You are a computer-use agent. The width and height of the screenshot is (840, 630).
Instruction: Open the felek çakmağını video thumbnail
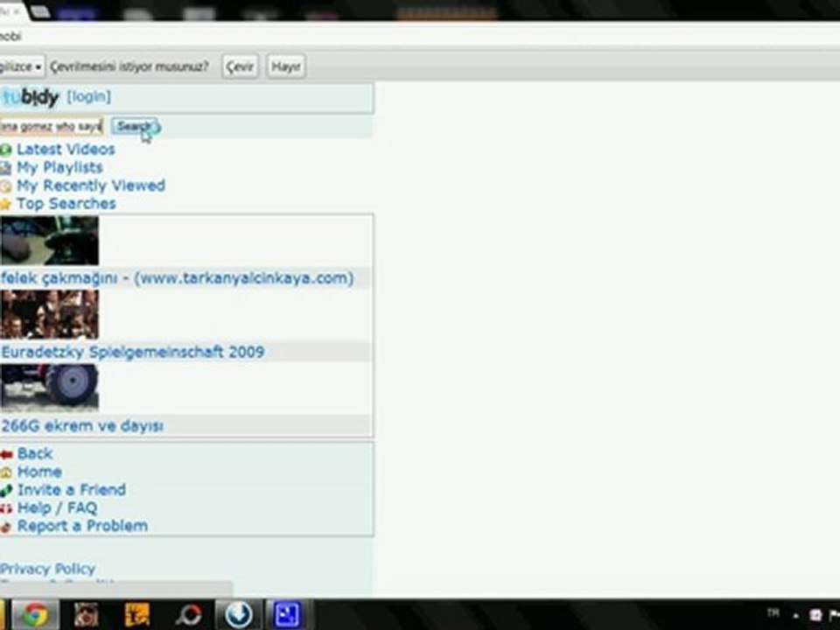pos(49,241)
